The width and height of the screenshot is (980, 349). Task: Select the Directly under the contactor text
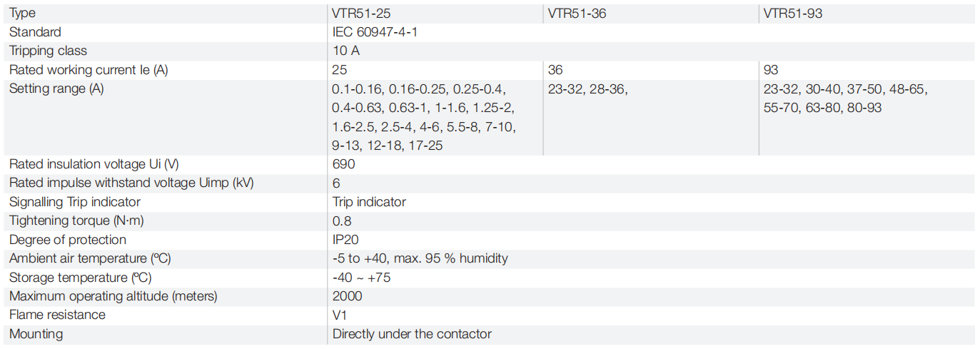click(x=412, y=334)
